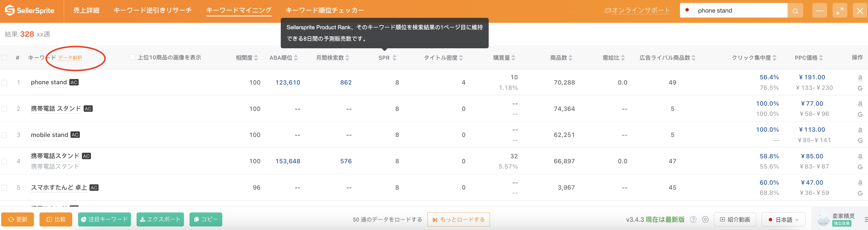Click the コピー copy button
868x230 pixels.
click(206, 219)
